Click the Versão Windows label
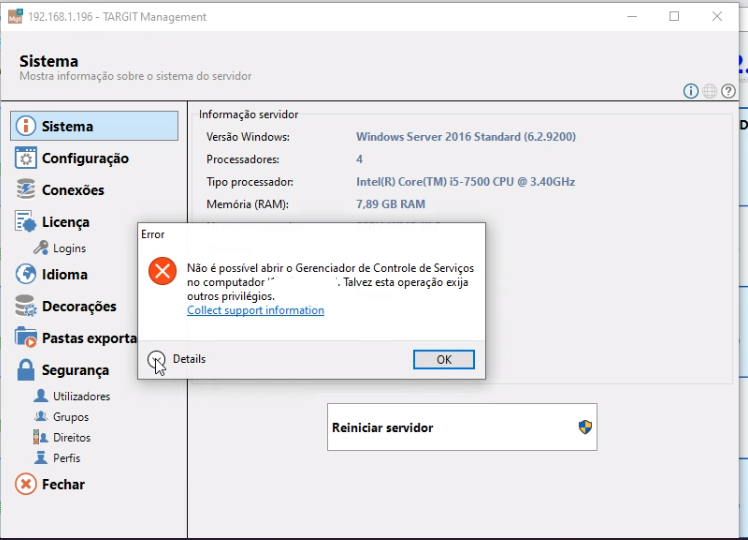Viewport: 748px width, 540px height. point(248,137)
